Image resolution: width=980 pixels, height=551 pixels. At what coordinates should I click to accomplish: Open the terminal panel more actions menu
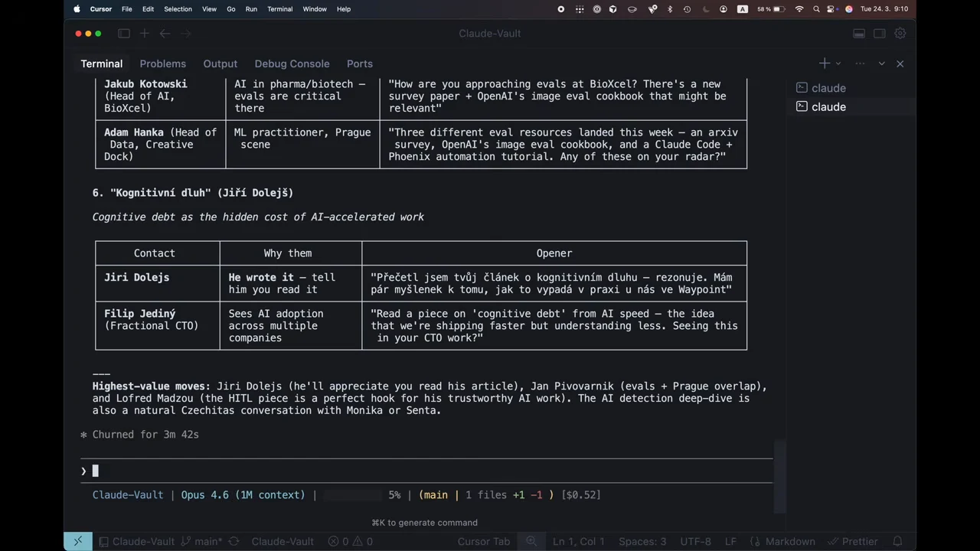[860, 64]
